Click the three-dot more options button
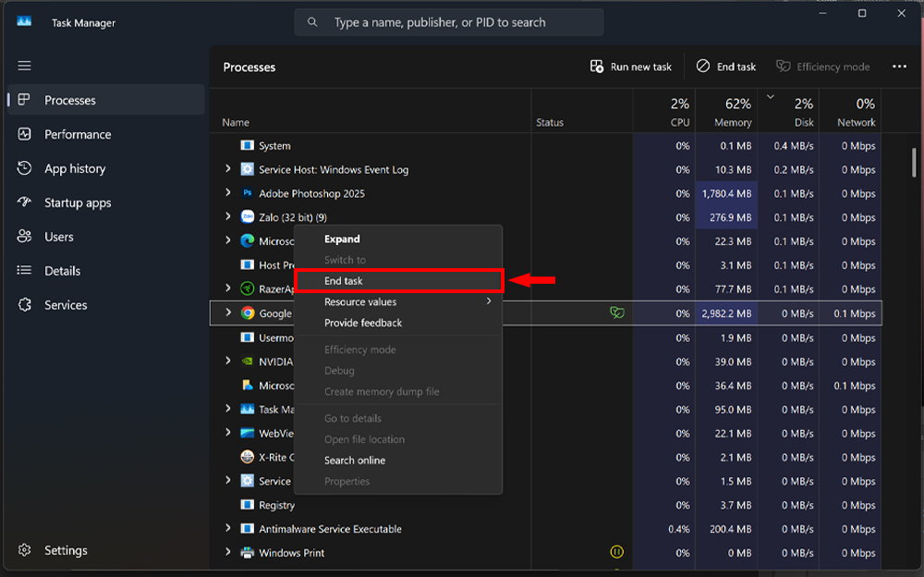The width and height of the screenshot is (924, 577). click(x=899, y=67)
